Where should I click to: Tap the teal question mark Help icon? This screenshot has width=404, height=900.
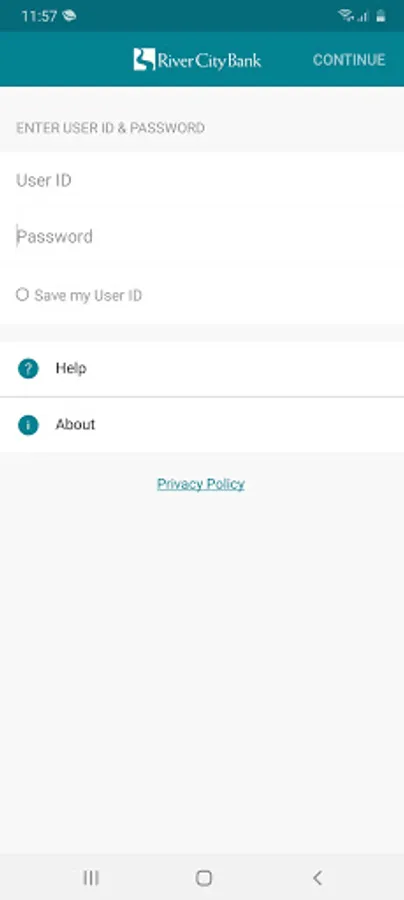pos(28,368)
